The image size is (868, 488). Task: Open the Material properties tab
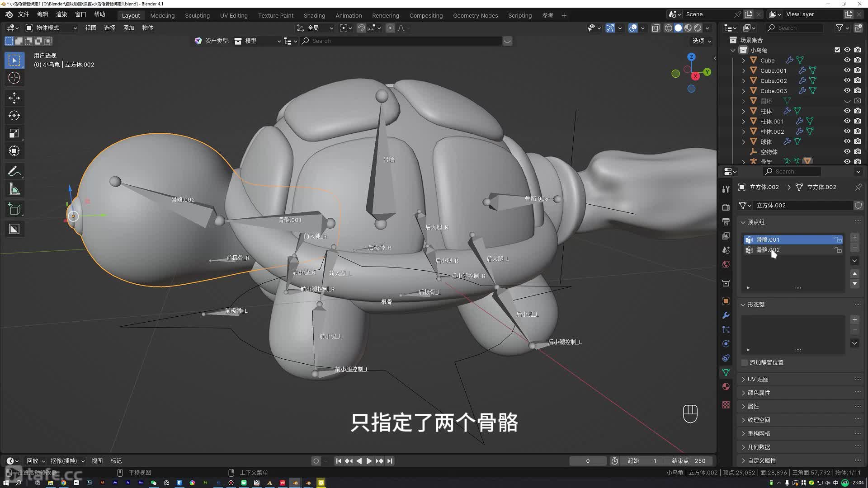[726, 386]
